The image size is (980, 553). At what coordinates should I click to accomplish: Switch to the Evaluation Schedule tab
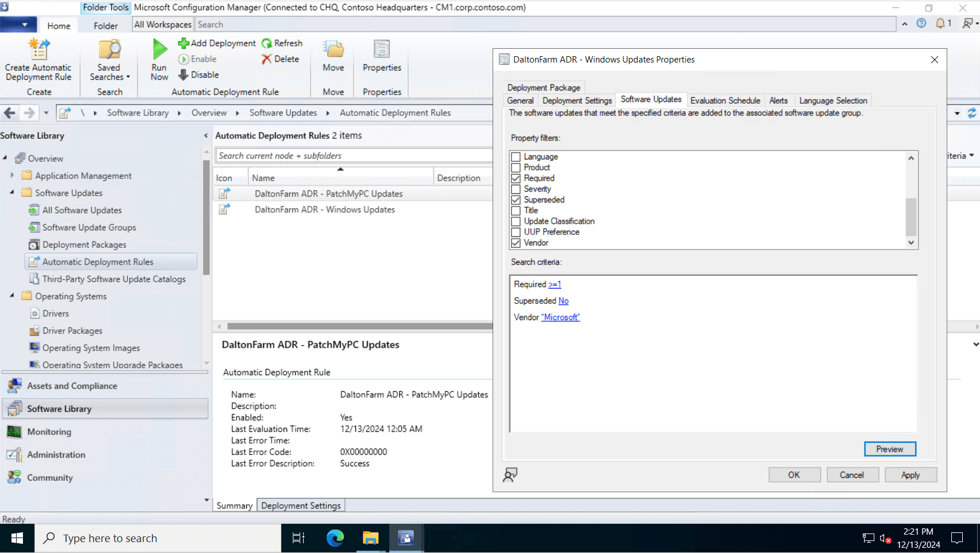[x=725, y=100]
